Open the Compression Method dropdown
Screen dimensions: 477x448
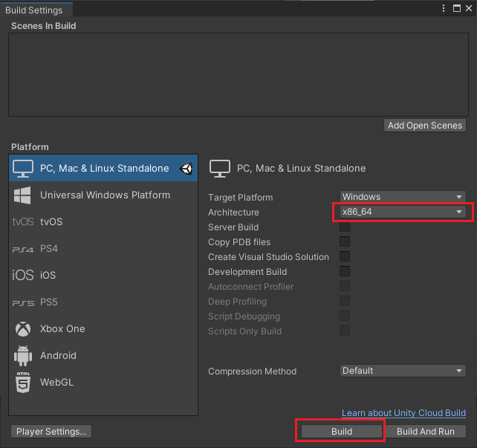point(403,371)
